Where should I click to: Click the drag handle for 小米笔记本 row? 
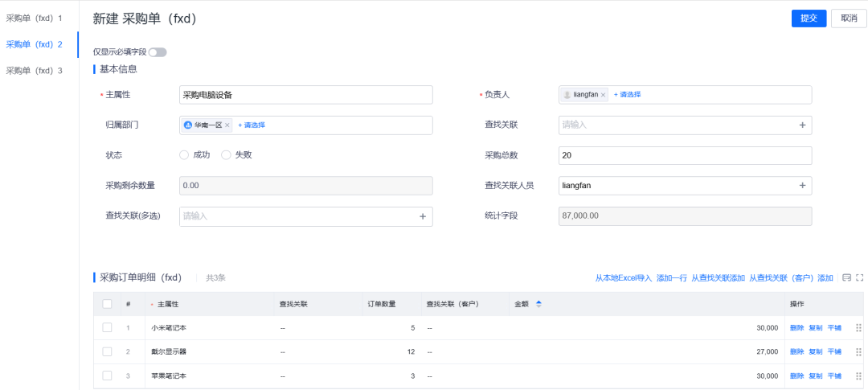click(x=858, y=328)
